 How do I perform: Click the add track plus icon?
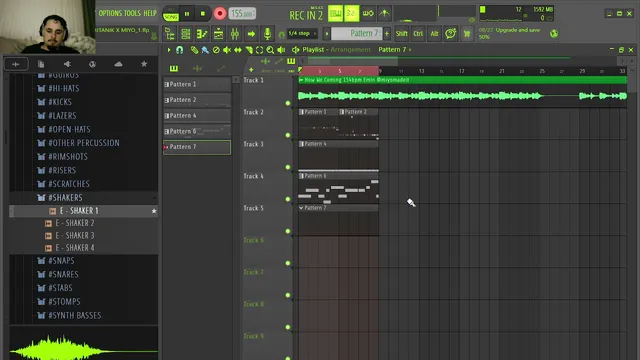click(x=251, y=70)
